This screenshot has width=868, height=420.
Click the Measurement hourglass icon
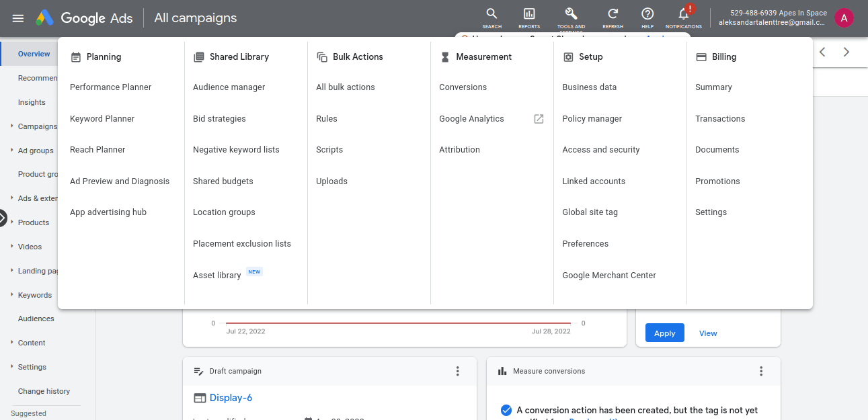(x=444, y=57)
